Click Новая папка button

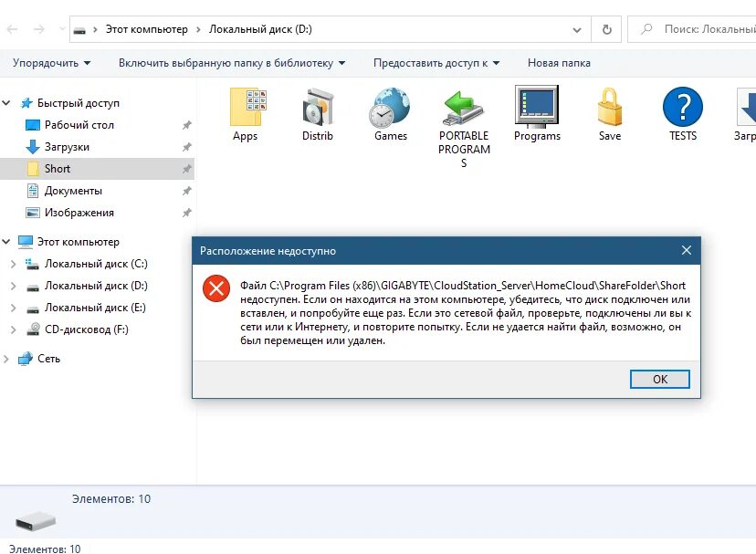click(x=559, y=63)
